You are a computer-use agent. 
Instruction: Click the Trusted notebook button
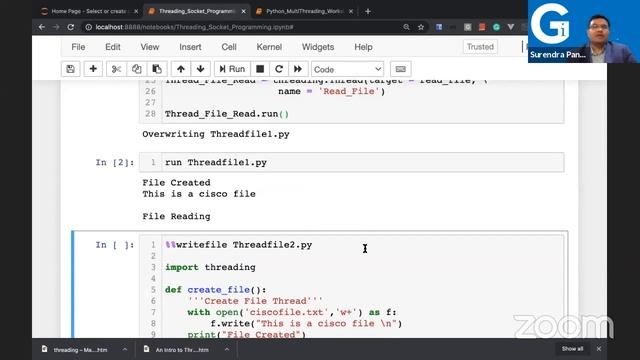click(480, 47)
